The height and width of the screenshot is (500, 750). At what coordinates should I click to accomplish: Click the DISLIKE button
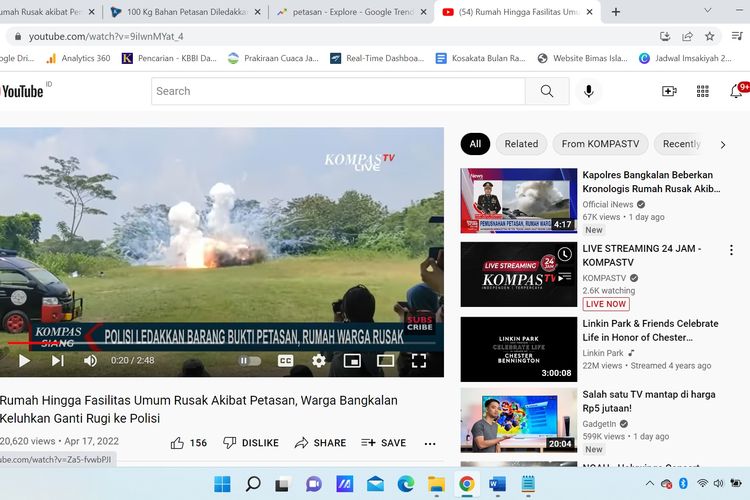[x=251, y=443]
